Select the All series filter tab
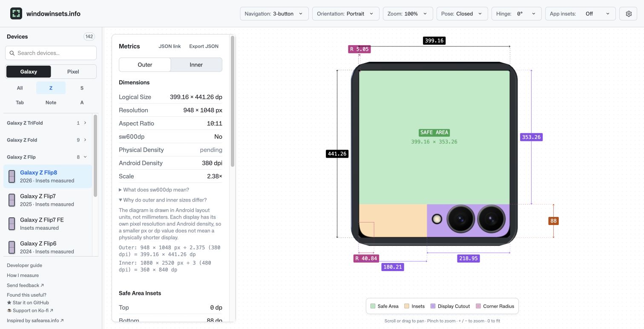This screenshot has width=644, height=329. point(20,88)
